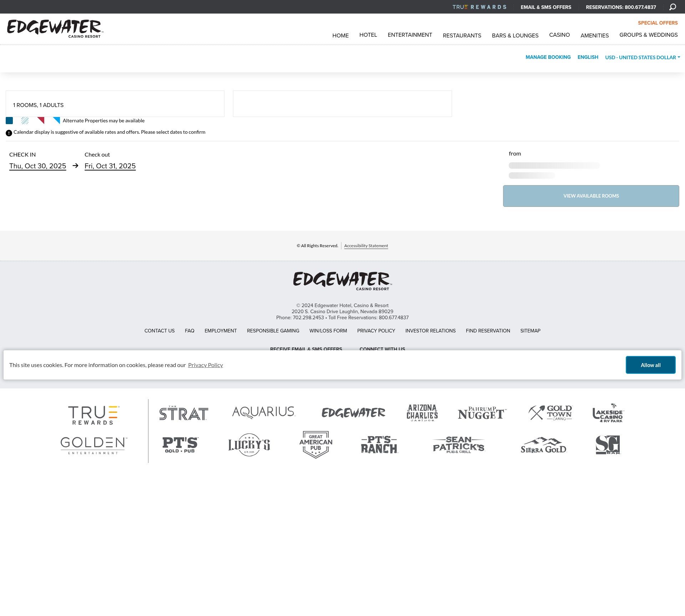Open Email & SMS Offers link
The height and width of the screenshot is (616, 685).
[x=546, y=7]
